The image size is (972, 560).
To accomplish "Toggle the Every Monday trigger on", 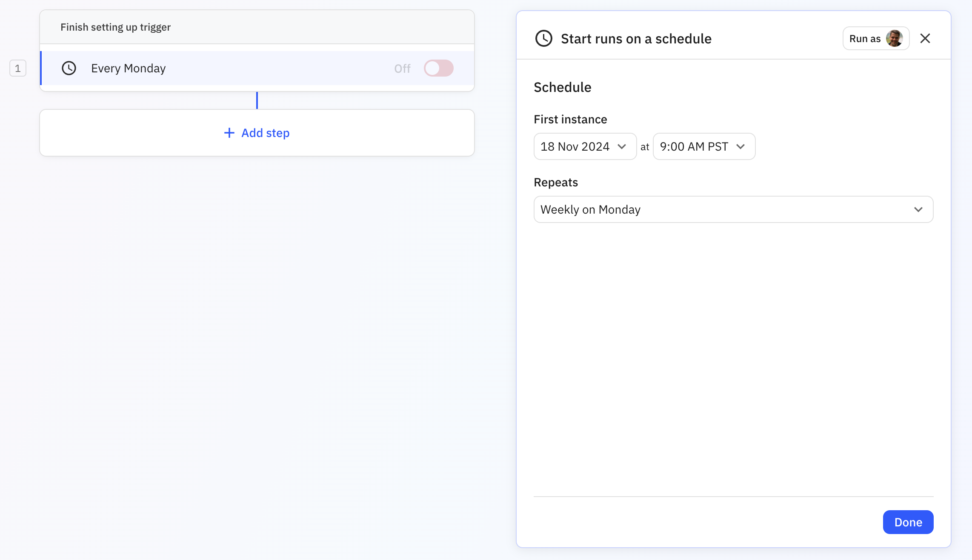I will (438, 68).
